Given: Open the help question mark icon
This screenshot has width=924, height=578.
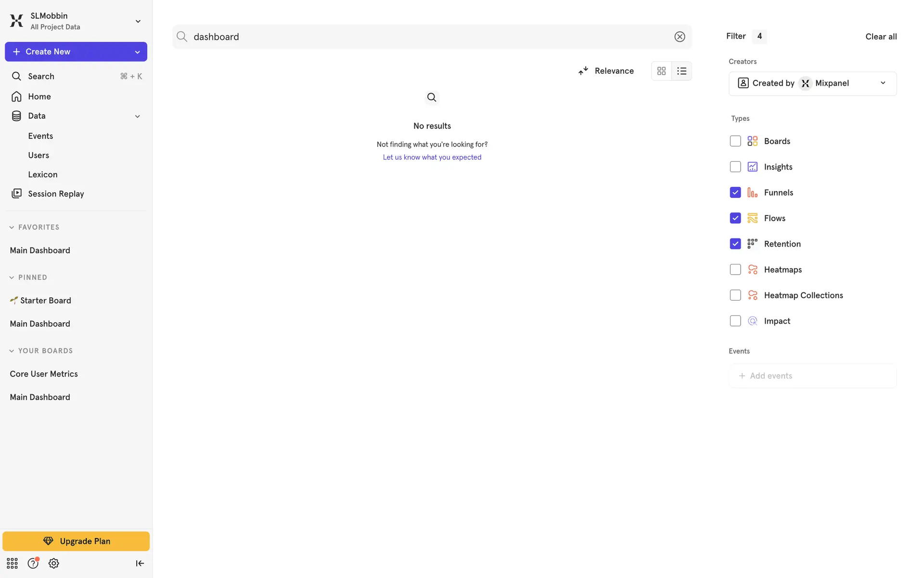Looking at the screenshot, I should tap(33, 563).
